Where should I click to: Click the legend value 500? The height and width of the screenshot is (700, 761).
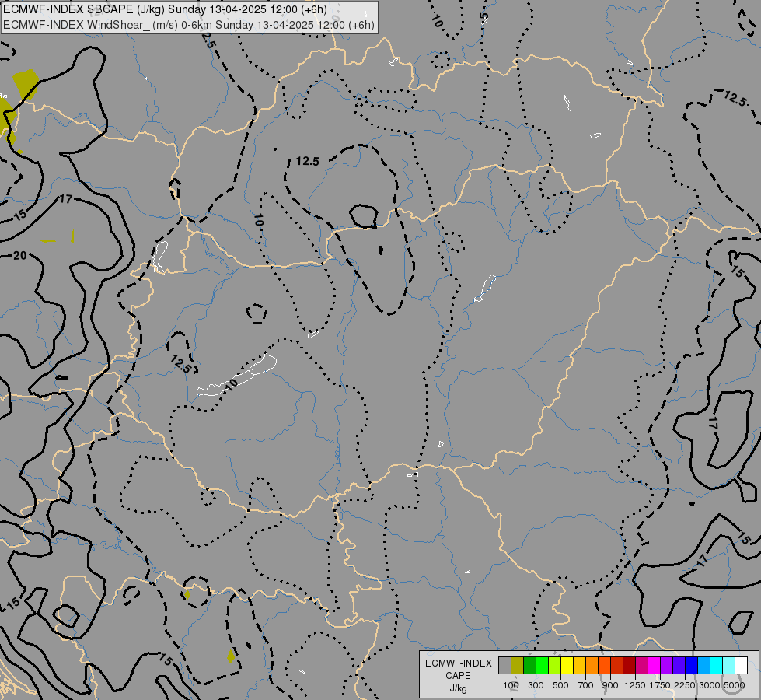560,685
